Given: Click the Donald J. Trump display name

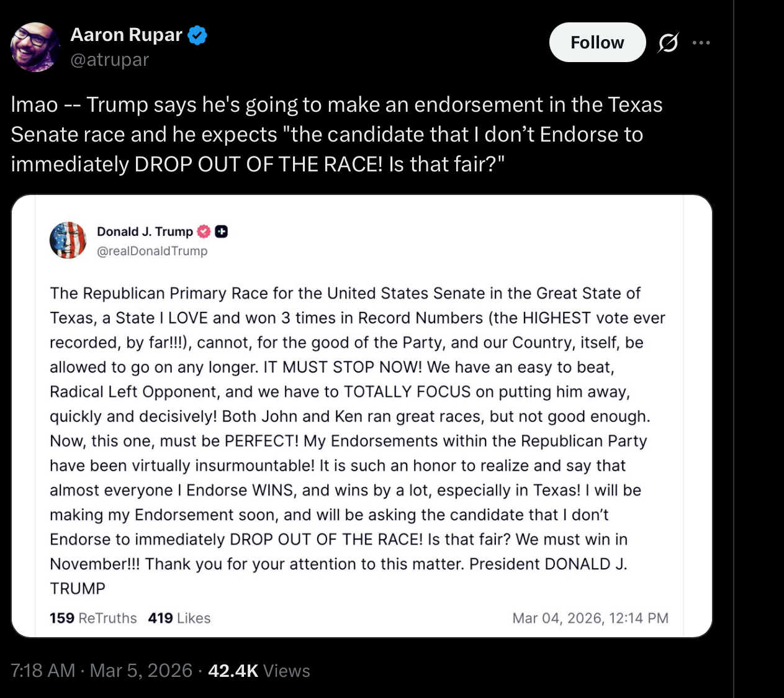Looking at the screenshot, I should pos(145,232).
